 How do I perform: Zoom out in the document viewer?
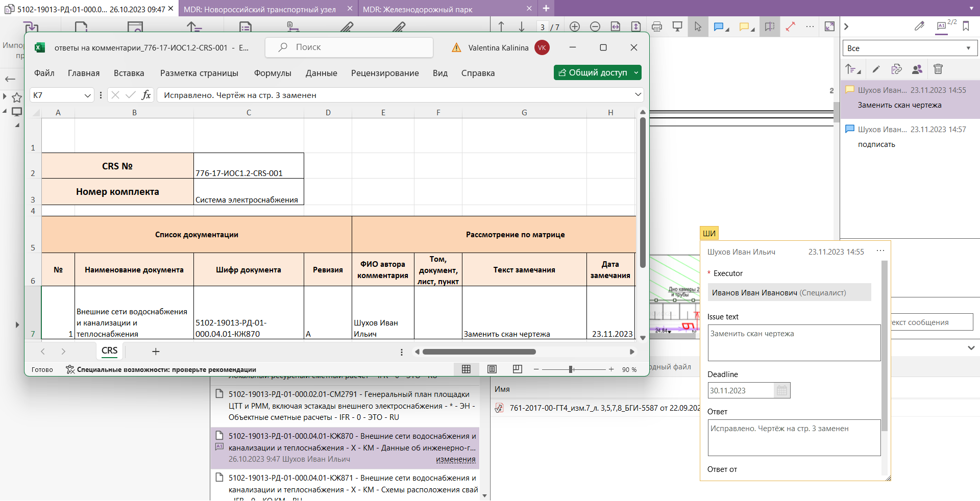tap(595, 27)
